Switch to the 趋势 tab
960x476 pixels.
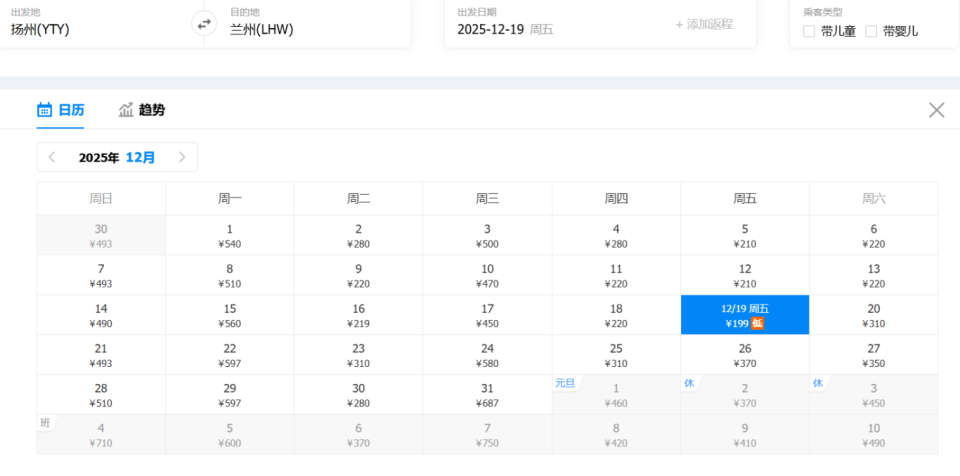141,110
